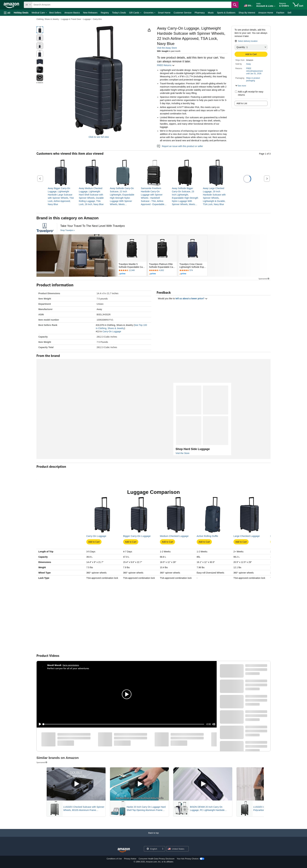Select the first product image thumbnail
Viewport: 307px width, 868px height.
click(40, 30)
